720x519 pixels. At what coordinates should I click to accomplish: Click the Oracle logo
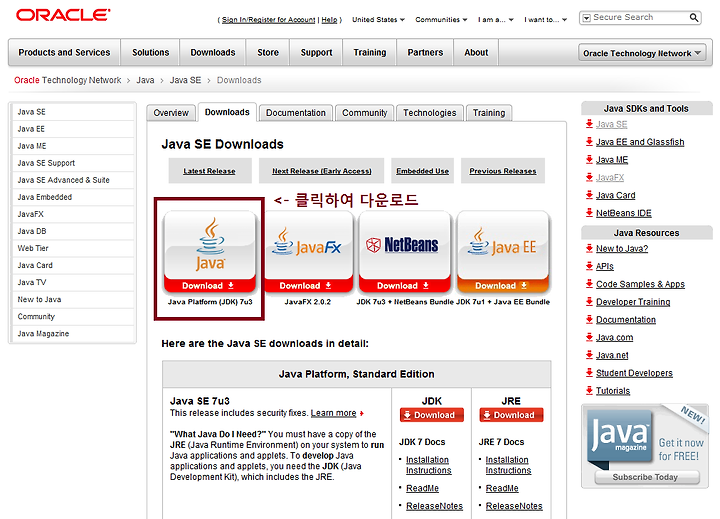pos(63,15)
